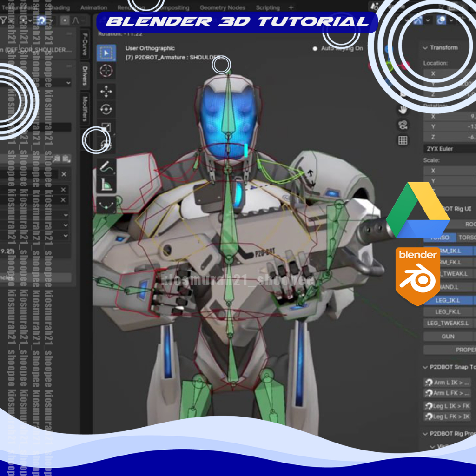Screen dimensions: 476x476
Task: Pick the Scale tool in toolbar
Action: point(106,127)
